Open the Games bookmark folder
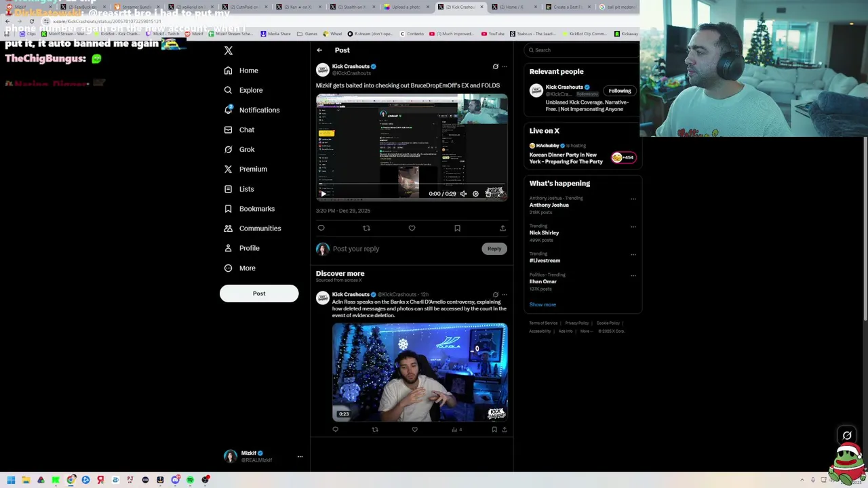 click(307, 34)
